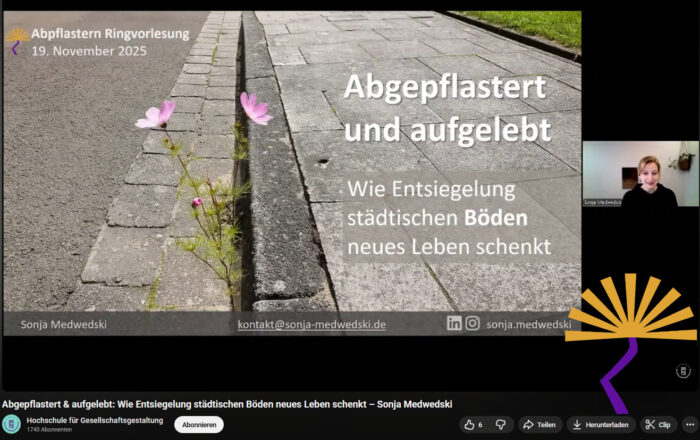Create a clip with scissors Clip button

(658, 424)
